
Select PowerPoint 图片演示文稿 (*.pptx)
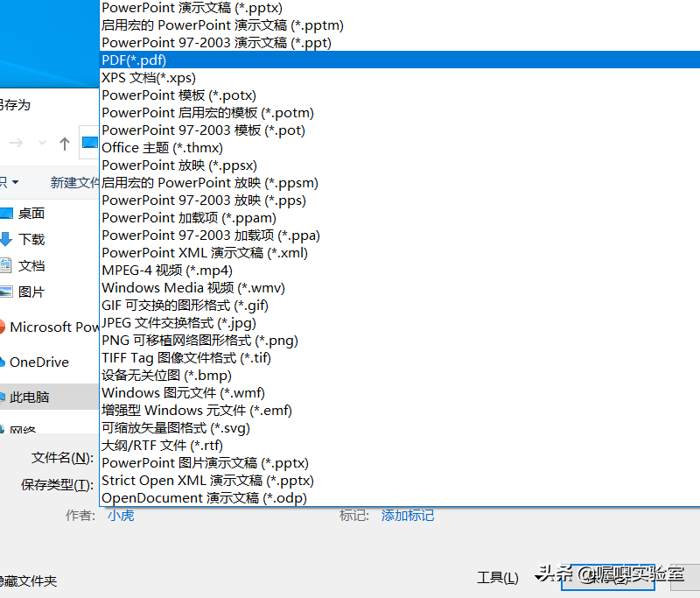(400, 462)
